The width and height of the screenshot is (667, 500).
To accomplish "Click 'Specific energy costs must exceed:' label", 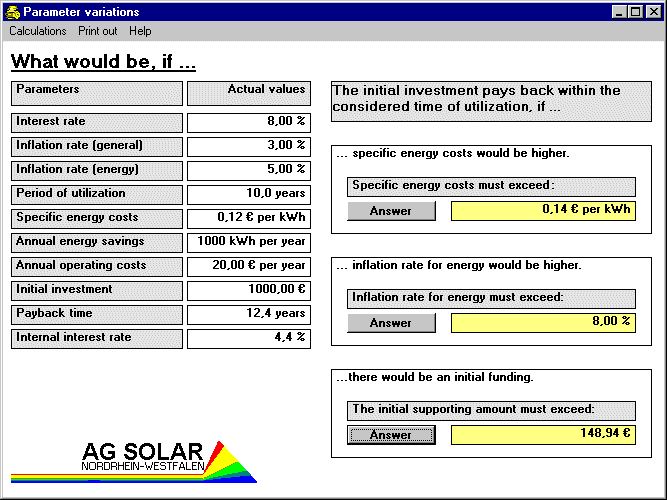I will click(491, 187).
